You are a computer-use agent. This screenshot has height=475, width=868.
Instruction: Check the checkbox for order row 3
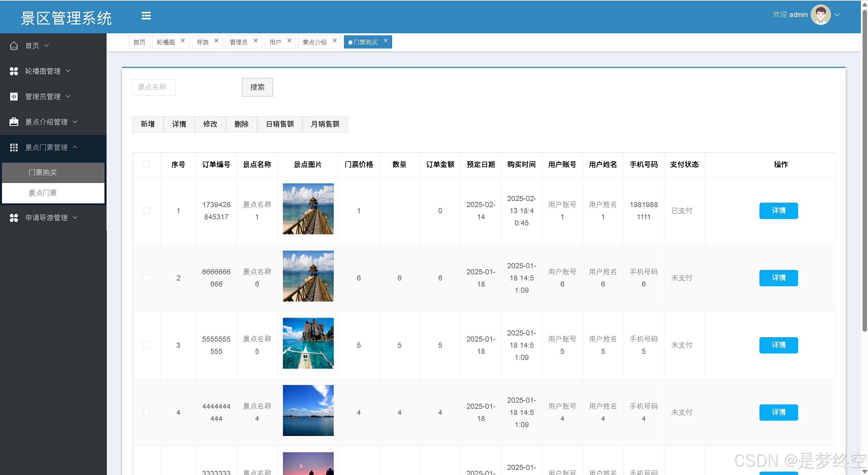click(x=146, y=345)
